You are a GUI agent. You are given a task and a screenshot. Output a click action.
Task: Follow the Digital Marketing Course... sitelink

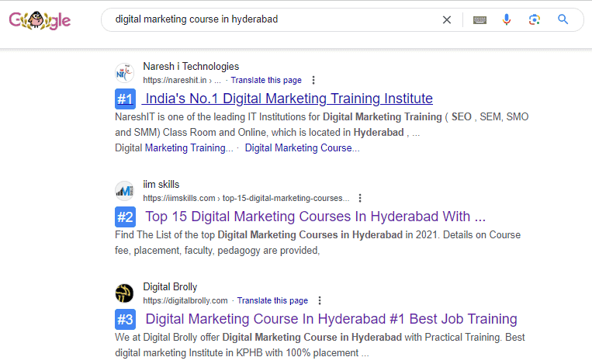pos(302,147)
